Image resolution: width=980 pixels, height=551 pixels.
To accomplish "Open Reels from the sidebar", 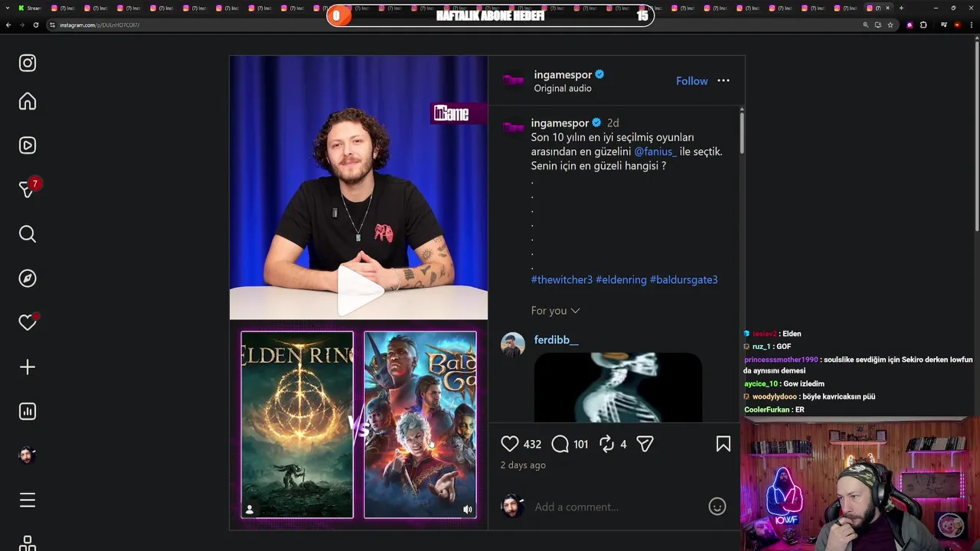I will pos(28,145).
